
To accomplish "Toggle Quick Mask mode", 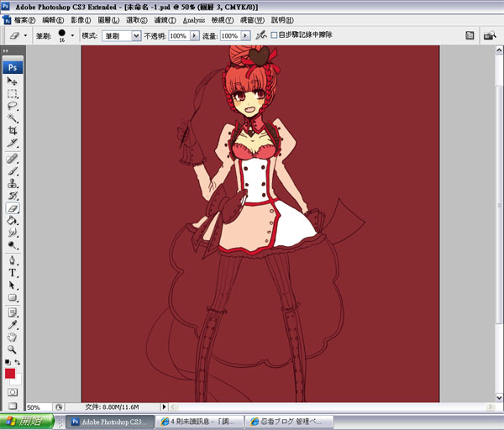I will [13, 392].
